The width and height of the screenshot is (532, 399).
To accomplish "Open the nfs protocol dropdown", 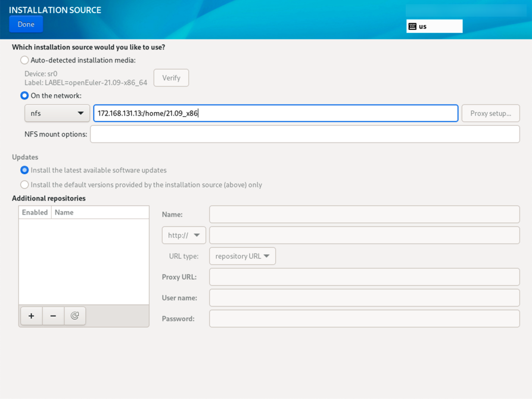I will (x=57, y=113).
